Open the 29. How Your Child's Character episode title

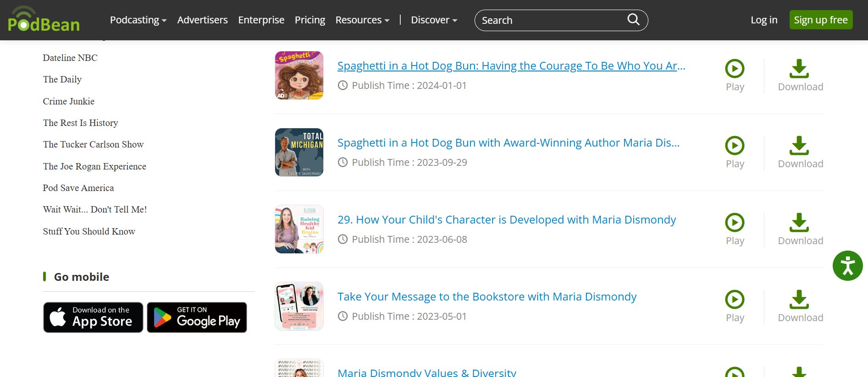[507, 220]
